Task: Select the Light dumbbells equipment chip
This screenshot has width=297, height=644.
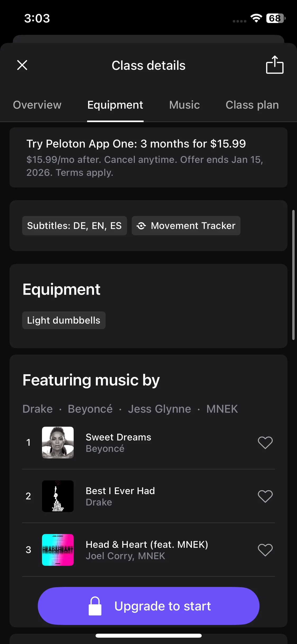Action: (64, 320)
